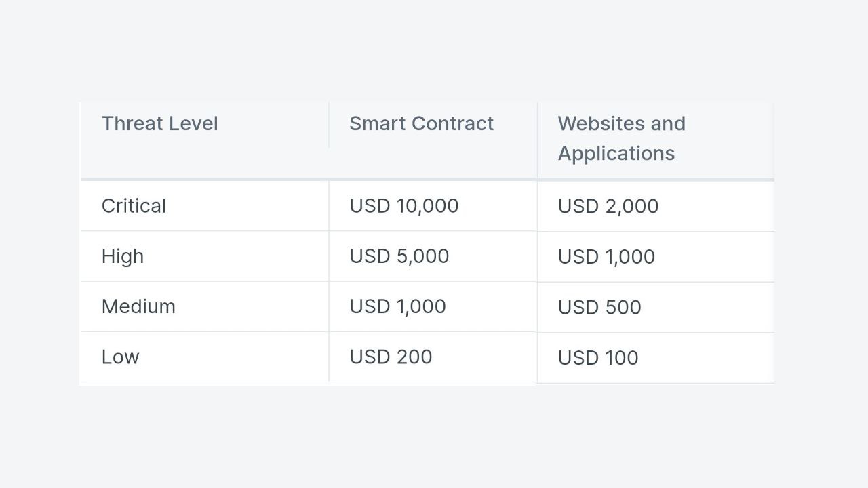
Task: Click the USD 200 cell
Action: (433, 357)
